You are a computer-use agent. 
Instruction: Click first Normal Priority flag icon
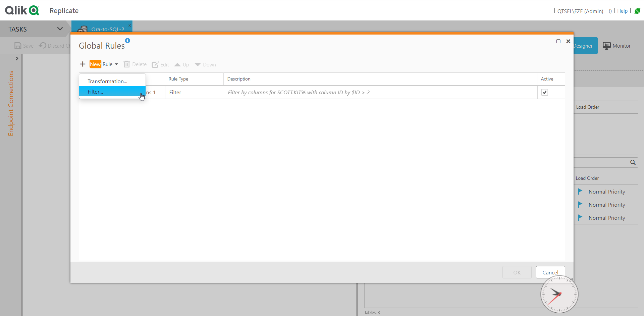[580, 192]
